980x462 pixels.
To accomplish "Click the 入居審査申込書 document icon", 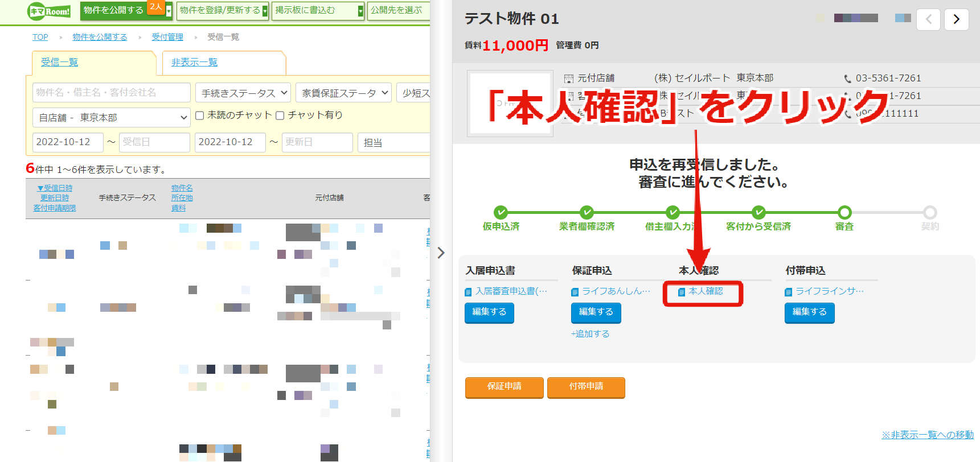I will coord(468,292).
